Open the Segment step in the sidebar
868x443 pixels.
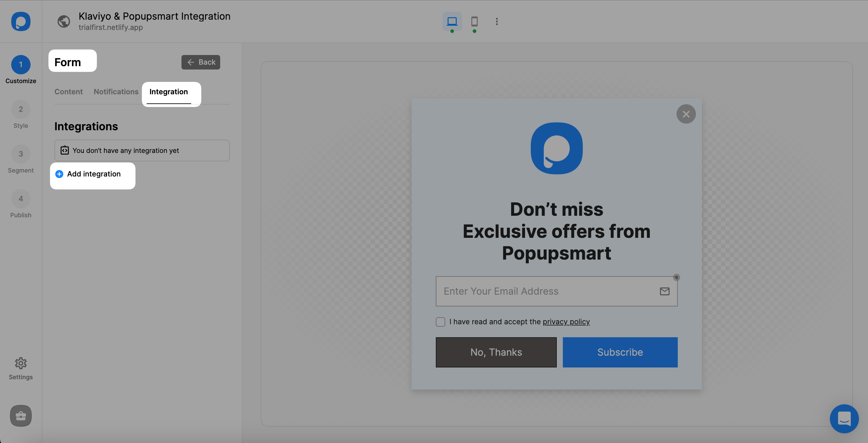coord(21,154)
